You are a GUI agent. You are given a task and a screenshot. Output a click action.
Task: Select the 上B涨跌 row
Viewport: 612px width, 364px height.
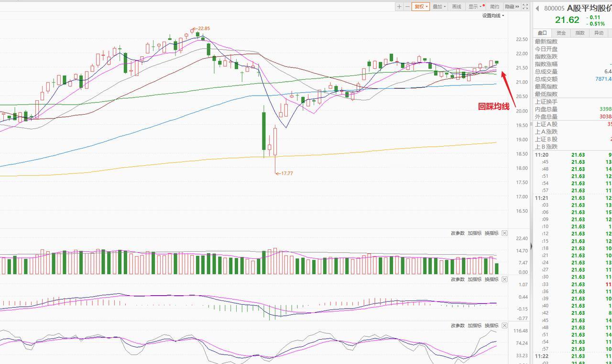(x=572, y=147)
